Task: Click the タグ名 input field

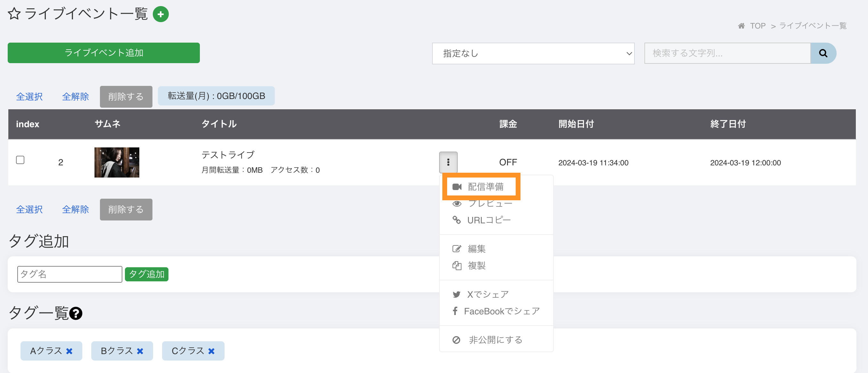Action: click(x=70, y=274)
